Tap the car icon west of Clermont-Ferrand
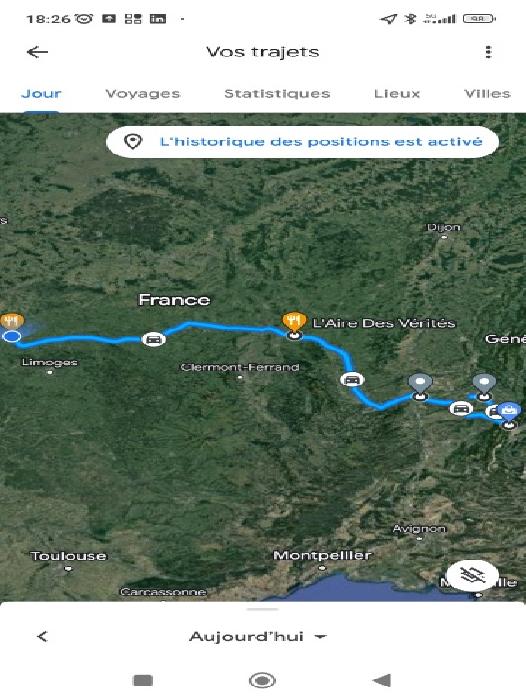 point(154,339)
